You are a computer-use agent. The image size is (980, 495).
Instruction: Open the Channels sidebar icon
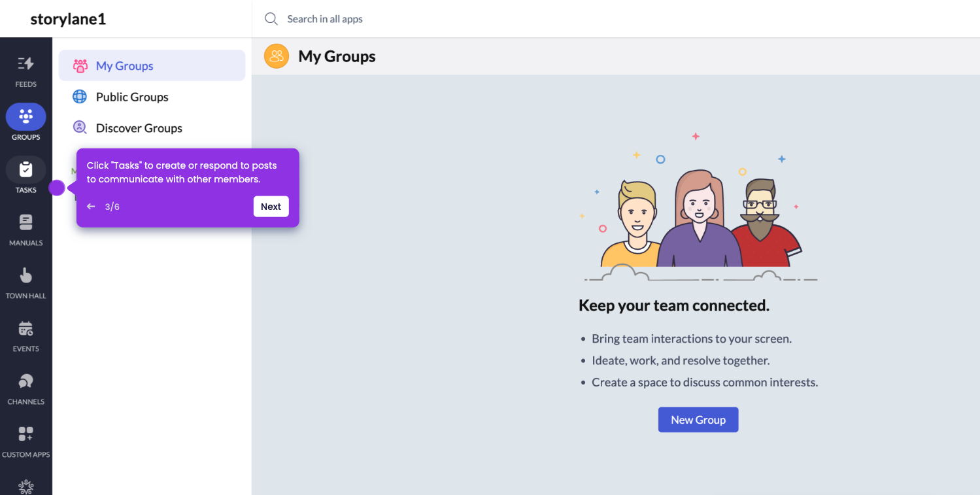click(25, 381)
